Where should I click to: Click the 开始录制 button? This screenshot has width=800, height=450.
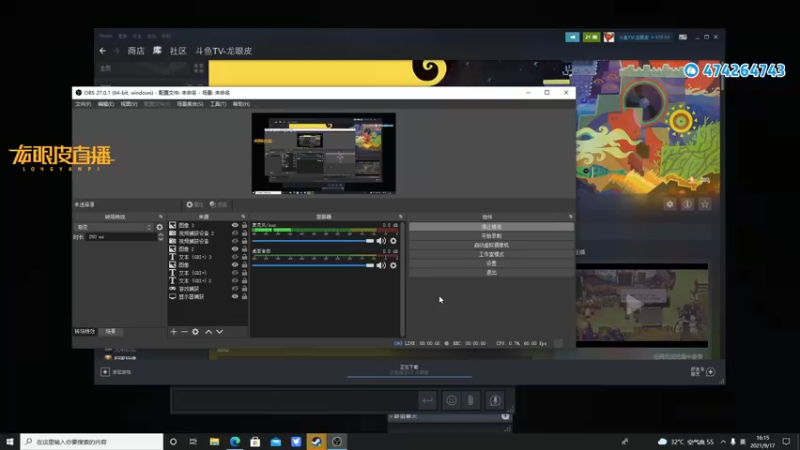[x=491, y=236]
